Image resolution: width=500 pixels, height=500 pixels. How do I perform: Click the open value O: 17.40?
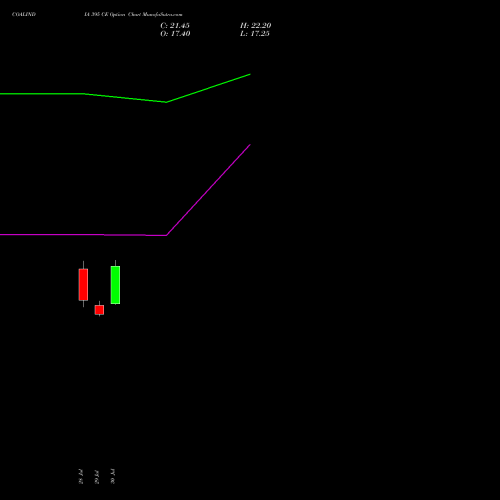click(x=175, y=34)
